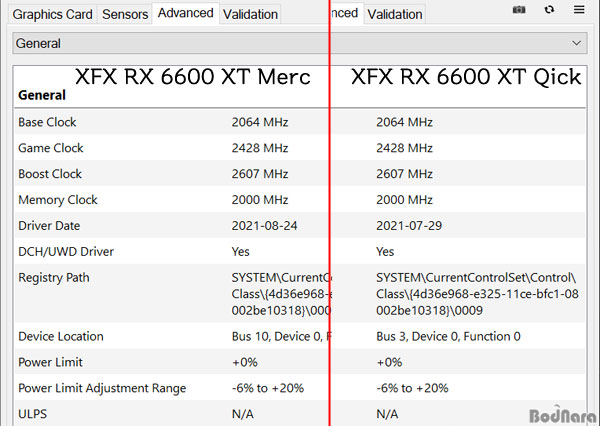Click the Merc column 2000 MHz memory clock value
This screenshot has height=426, width=600.
pyautogui.click(x=260, y=200)
